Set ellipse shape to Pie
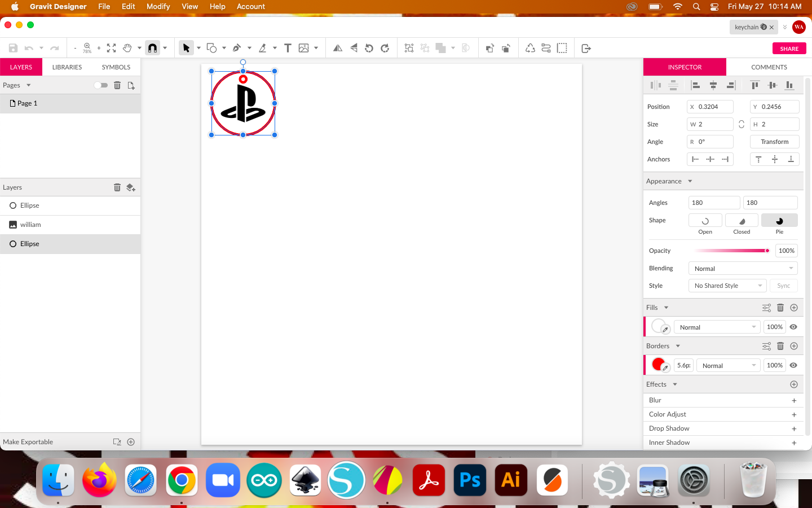The height and width of the screenshot is (508, 812). pyautogui.click(x=779, y=221)
